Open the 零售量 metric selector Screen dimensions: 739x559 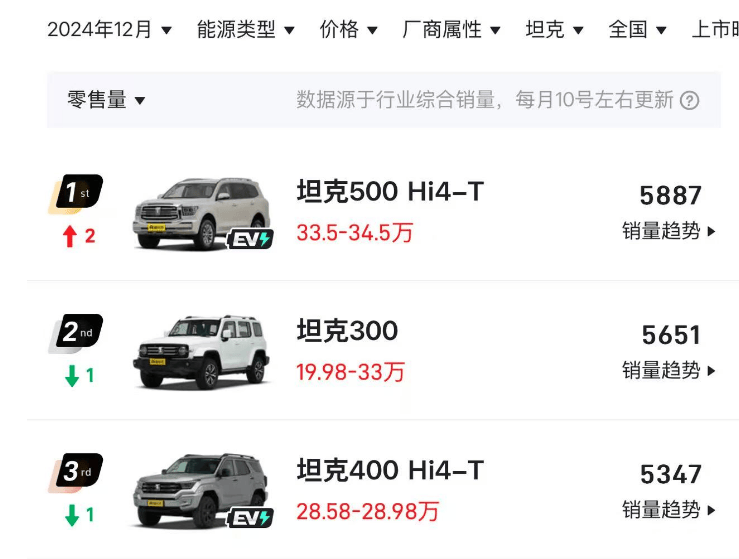106,100
